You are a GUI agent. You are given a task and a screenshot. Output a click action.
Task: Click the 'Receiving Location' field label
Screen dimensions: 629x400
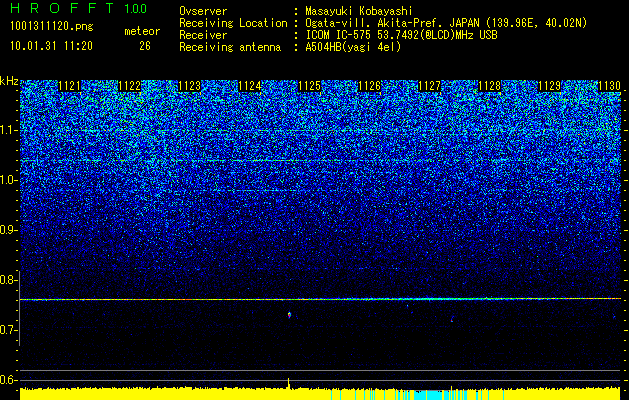(x=233, y=23)
